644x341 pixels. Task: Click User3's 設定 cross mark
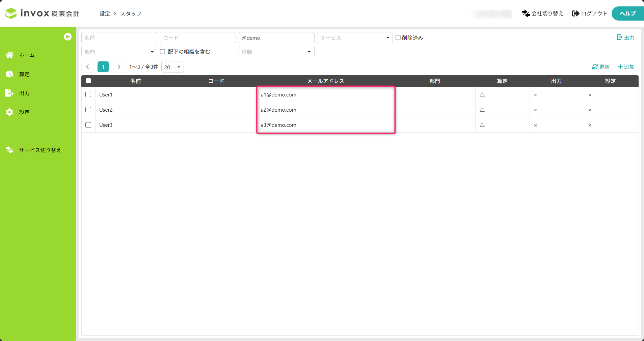(590, 125)
